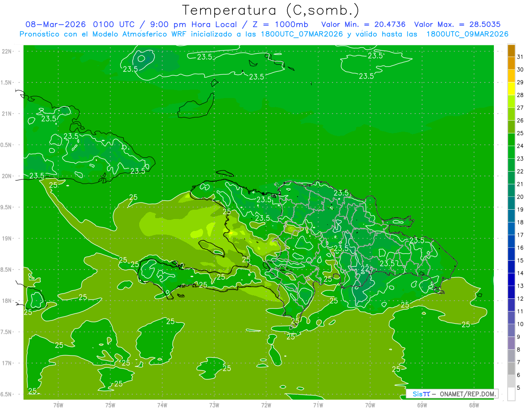Click the 'Temperatura (C,somb.)' title
This screenshot has width=532, height=411.
coord(271,10)
